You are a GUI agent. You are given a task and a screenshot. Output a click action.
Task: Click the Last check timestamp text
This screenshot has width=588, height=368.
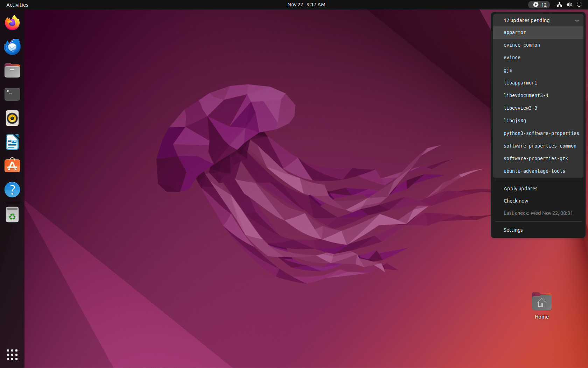point(538,213)
